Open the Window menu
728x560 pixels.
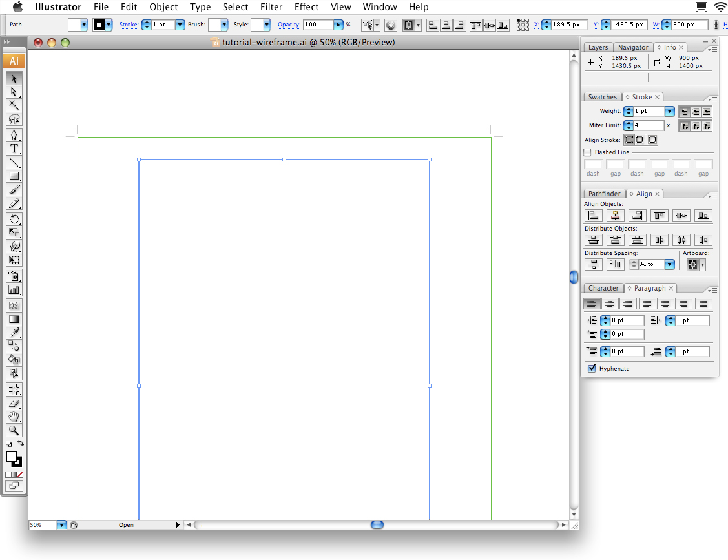pos(379,7)
